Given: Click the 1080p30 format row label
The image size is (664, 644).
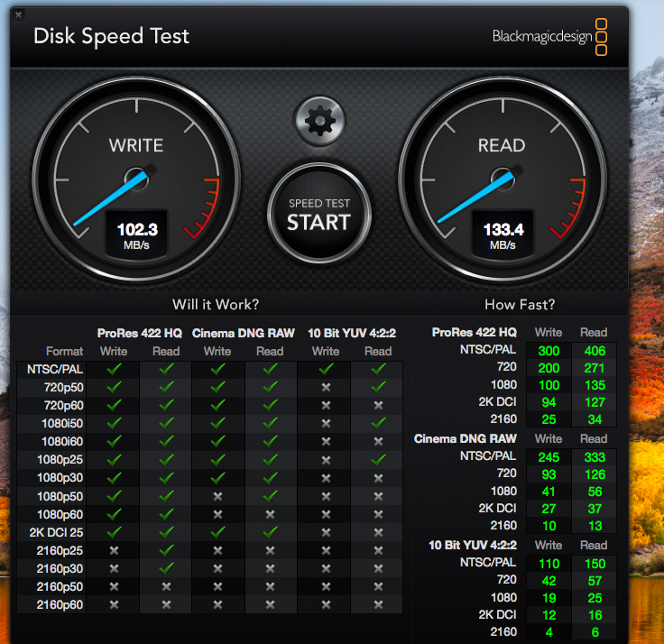Looking at the screenshot, I should pos(60,478).
